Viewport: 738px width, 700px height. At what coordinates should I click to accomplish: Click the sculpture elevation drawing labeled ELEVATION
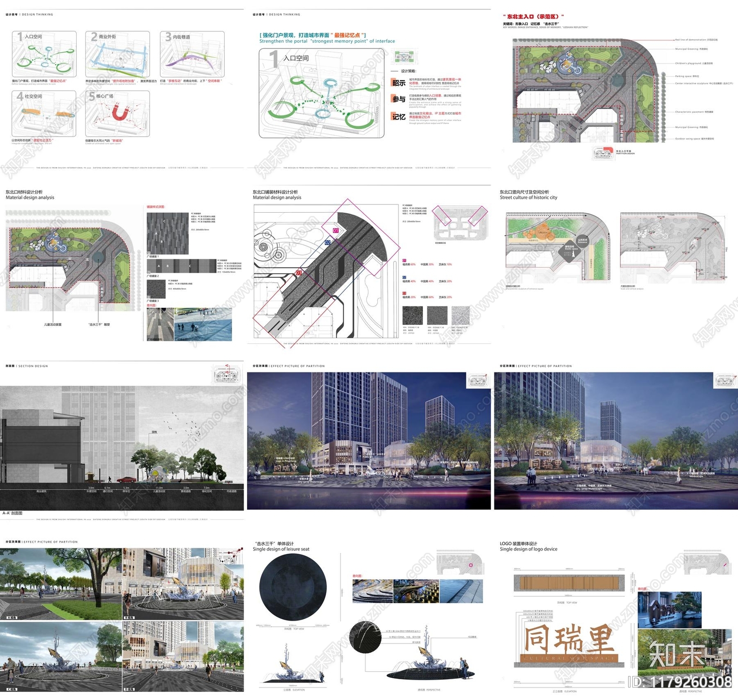(293, 663)
